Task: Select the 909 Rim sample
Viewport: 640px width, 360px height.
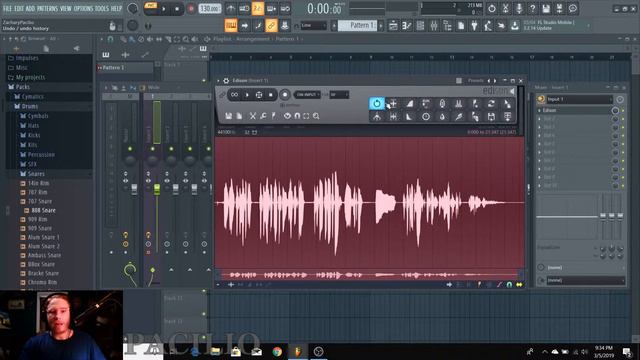Action: click(34, 220)
